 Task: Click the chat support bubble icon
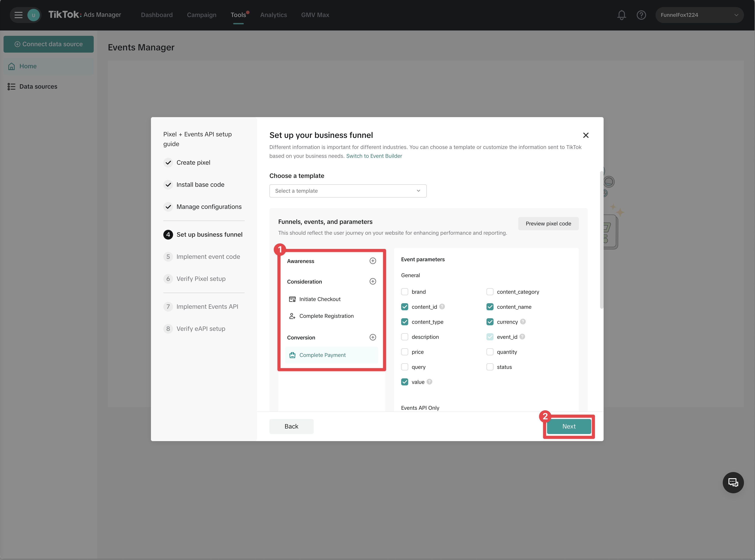coord(733,482)
